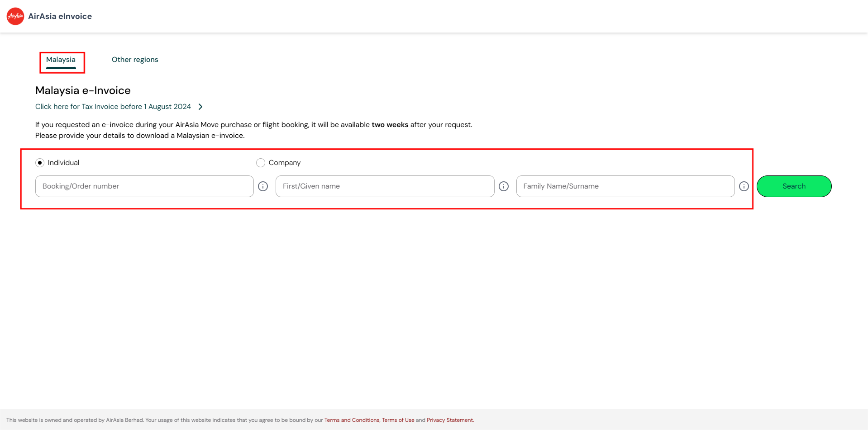Image resolution: width=868 pixels, height=430 pixels.
Task: Click the Company option label text
Action: (284, 163)
